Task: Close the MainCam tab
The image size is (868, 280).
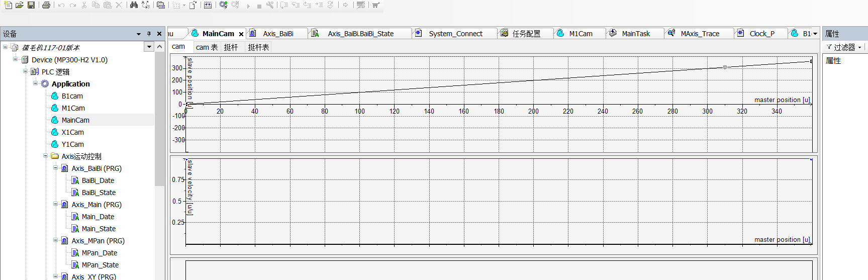Action: (241, 34)
